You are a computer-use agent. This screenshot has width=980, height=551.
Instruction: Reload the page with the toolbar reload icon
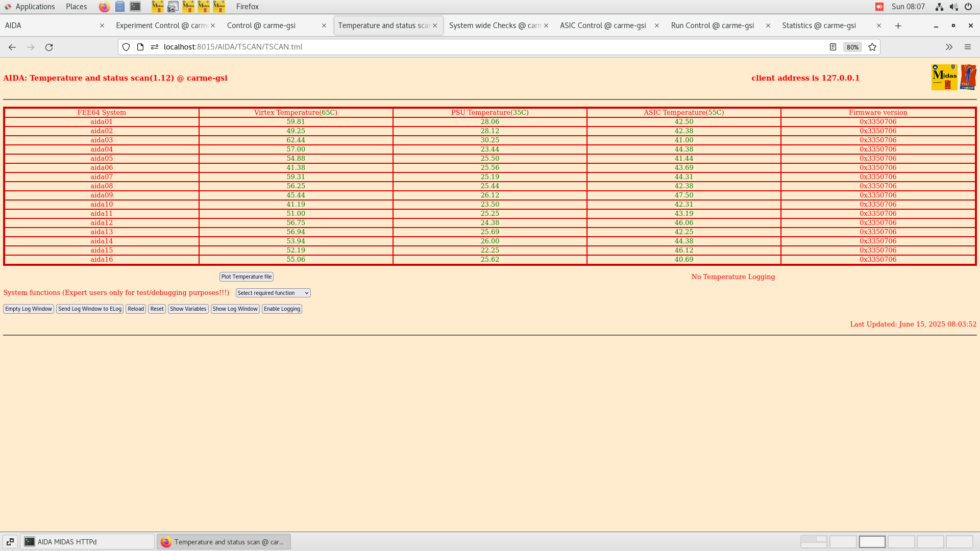coord(49,47)
